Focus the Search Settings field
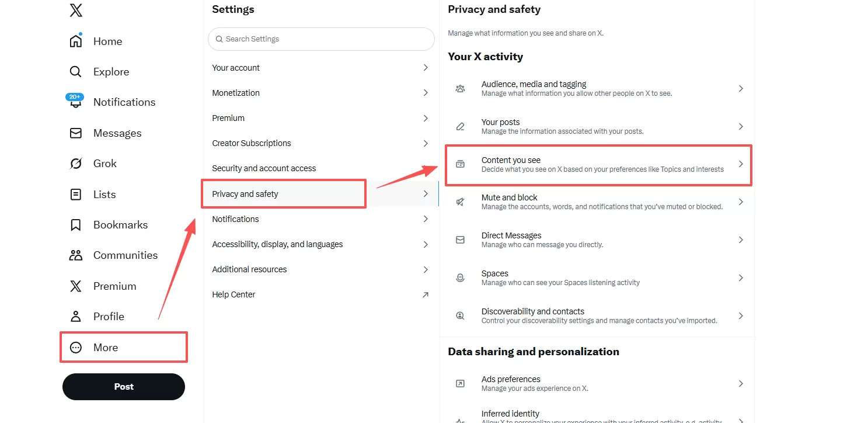This screenshot has width=868, height=423. pyautogui.click(x=321, y=39)
